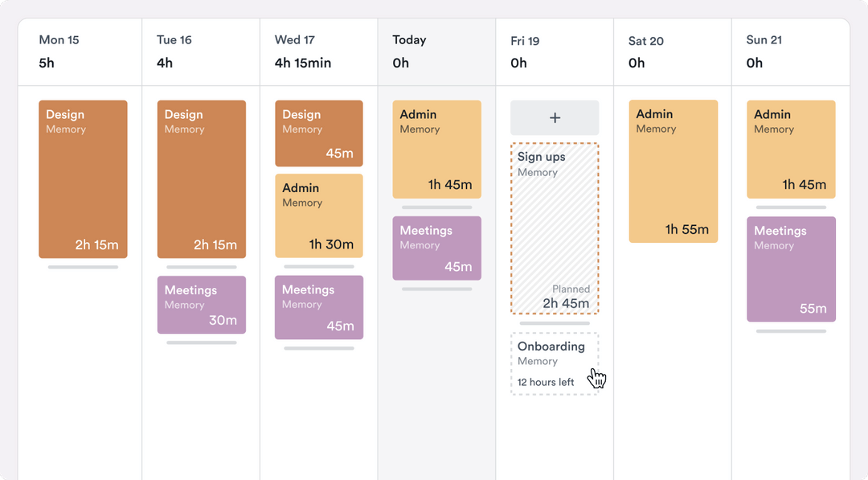Image resolution: width=868 pixels, height=480 pixels.
Task: Select Wednesday's 45m Design entry
Action: 318,133
